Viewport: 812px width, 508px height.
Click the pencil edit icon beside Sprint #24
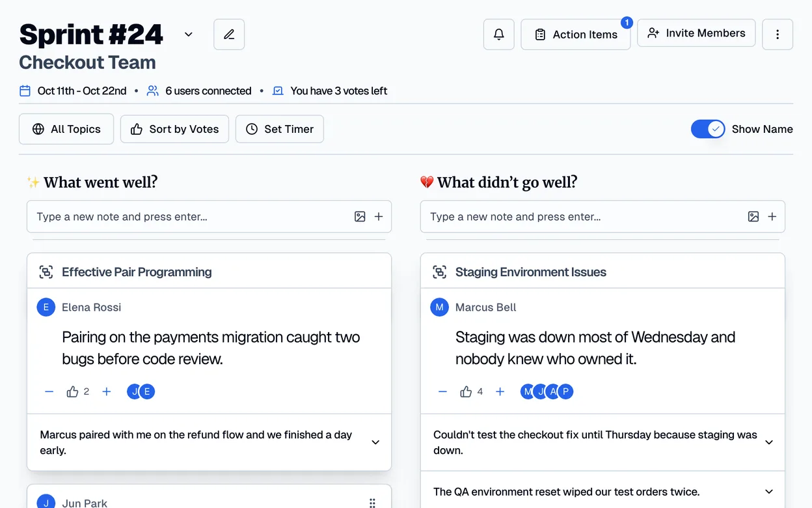229,35
